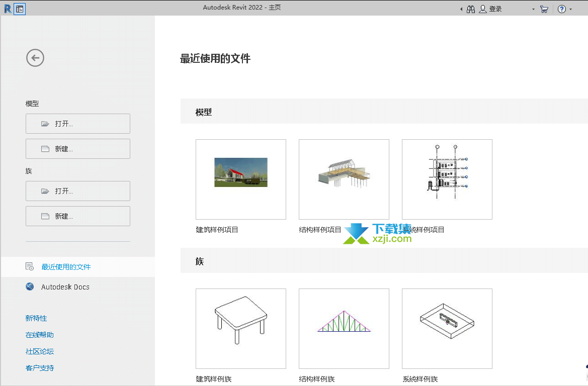
Task: Click the 结构样例项目 caption
Action: pos(320,230)
